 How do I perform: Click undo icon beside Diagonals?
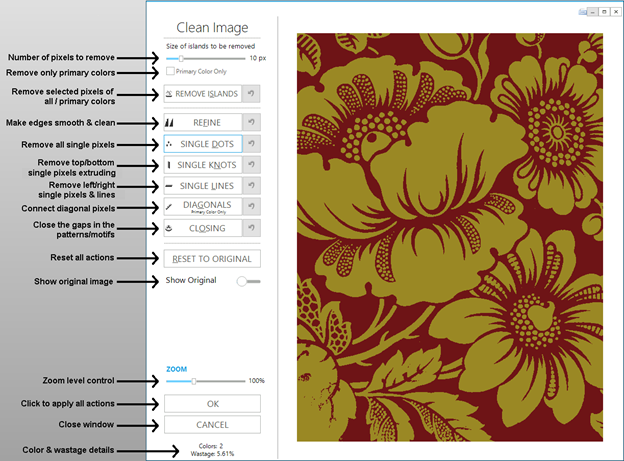click(252, 207)
